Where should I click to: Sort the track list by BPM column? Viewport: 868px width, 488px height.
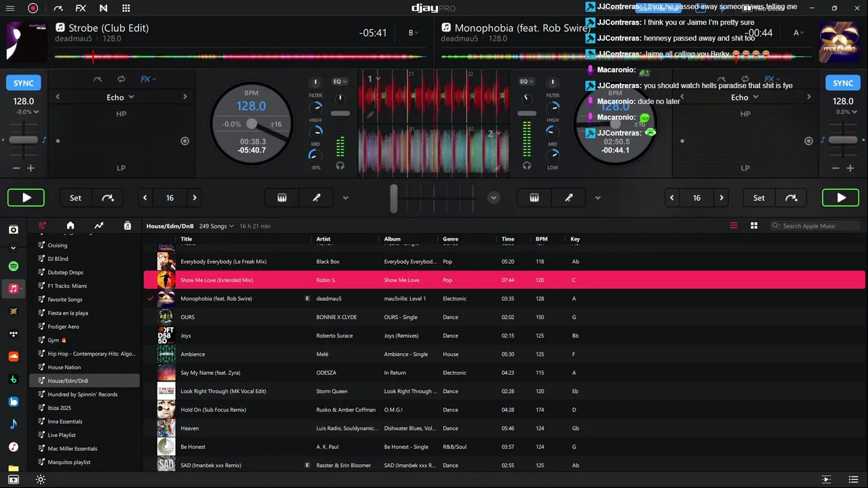[x=541, y=239]
